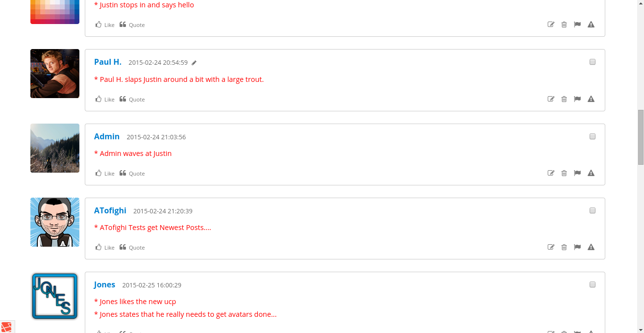The width and height of the screenshot is (644, 333).
Task: Open the ATofighi username profile link
Action: coord(110,210)
